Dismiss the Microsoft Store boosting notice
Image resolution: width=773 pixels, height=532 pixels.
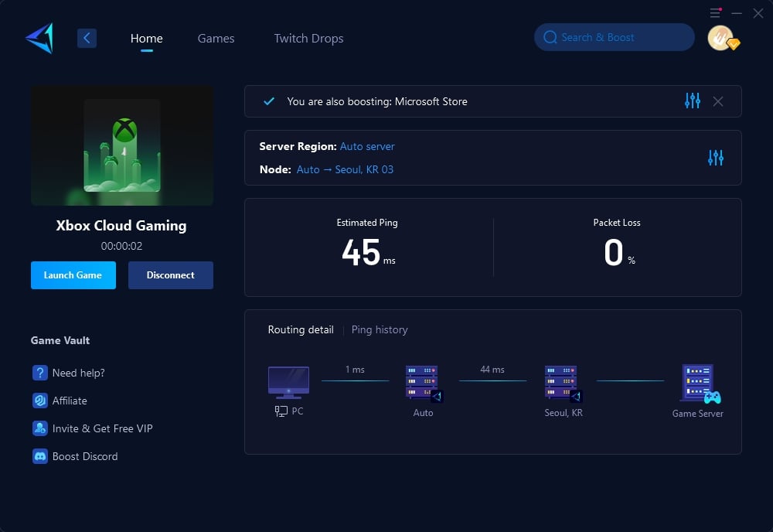718,101
